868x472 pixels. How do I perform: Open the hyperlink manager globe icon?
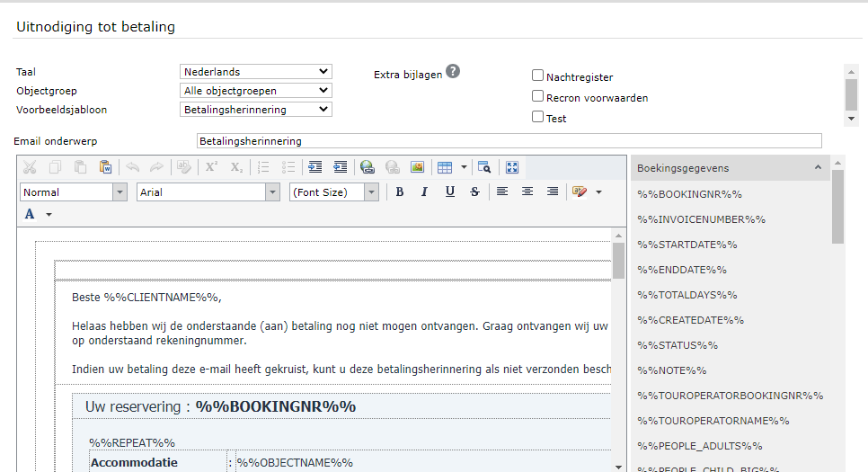[x=367, y=167]
